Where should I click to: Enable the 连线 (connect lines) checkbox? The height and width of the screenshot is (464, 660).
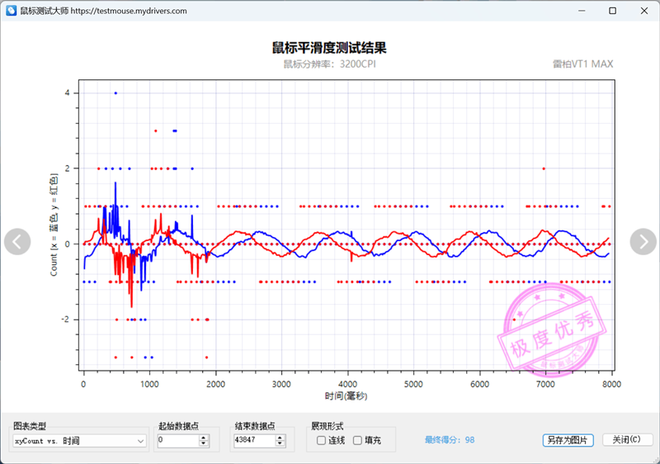click(x=321, y=440)
